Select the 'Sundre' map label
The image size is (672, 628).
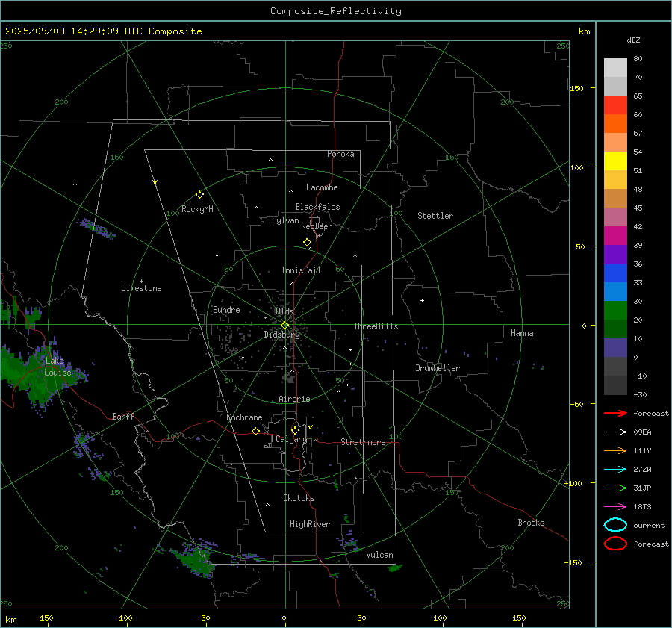(226, 310)
